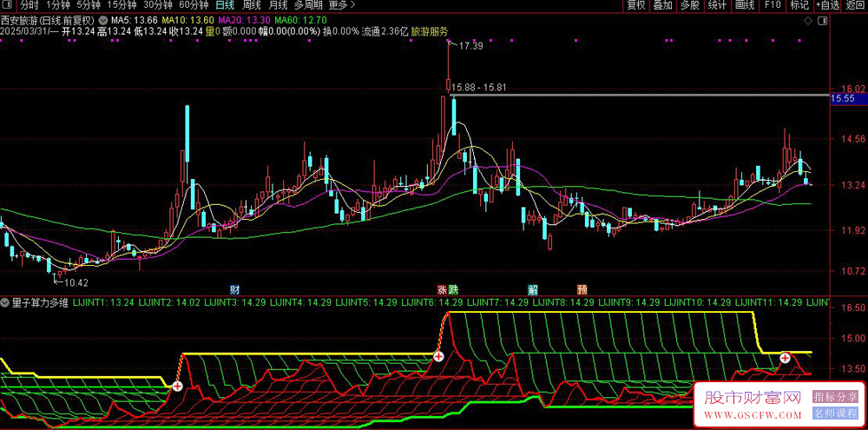Click the 预 event marker

tap(582, 289)
